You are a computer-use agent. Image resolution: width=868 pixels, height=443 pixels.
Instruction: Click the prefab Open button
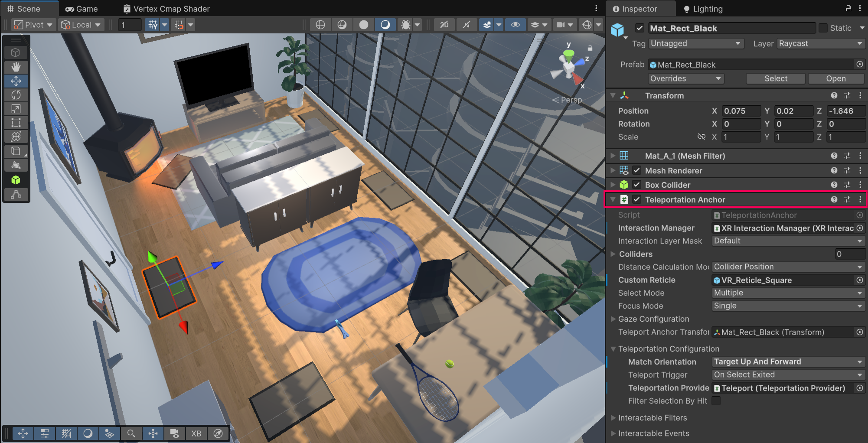point(835,78)
